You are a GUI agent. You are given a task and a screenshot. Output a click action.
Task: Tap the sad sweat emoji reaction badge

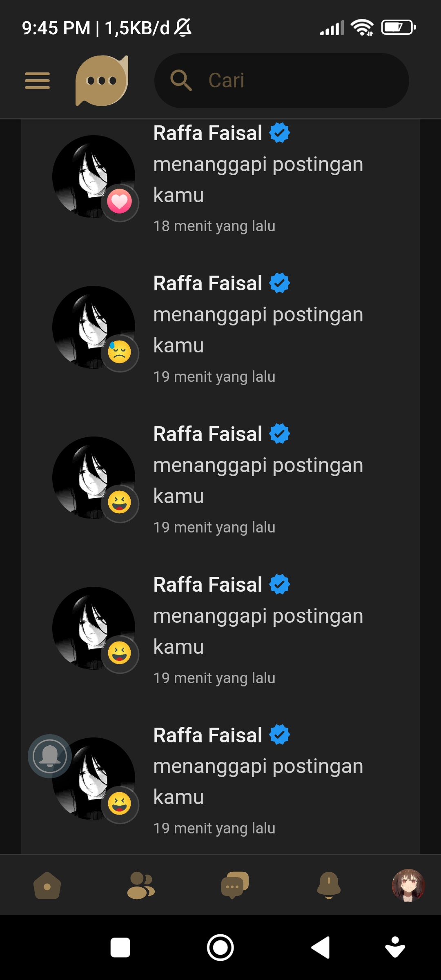click(120, 352)
